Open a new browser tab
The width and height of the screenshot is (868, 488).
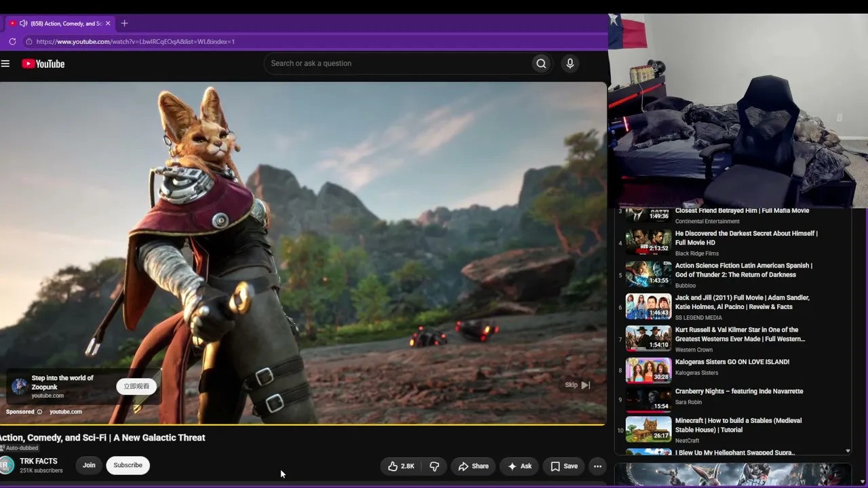(124, 23)
